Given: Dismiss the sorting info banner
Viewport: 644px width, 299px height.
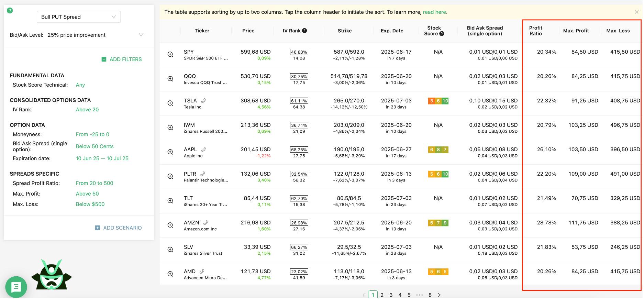Looking at the screenshot, I should tap(636, 12).
